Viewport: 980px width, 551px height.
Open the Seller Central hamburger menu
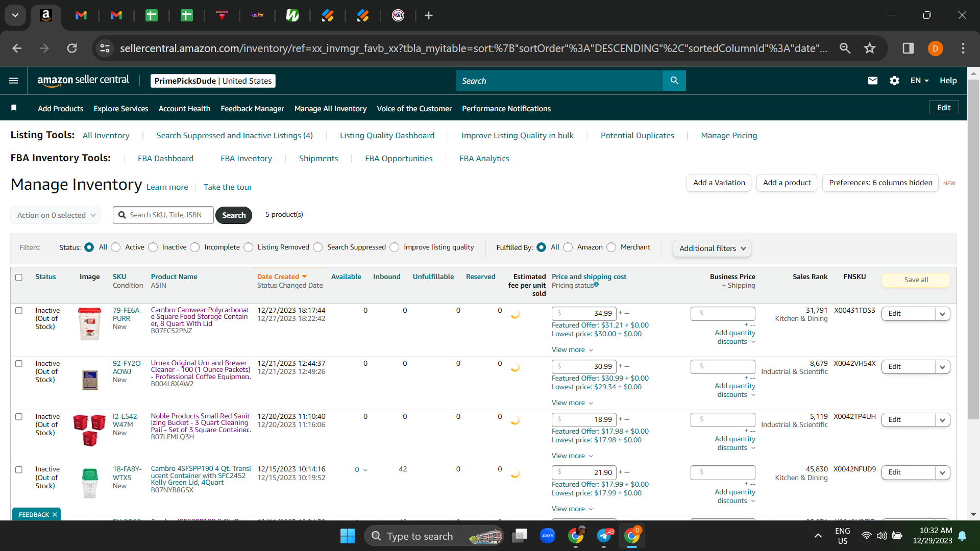click(x=14, y=81)
